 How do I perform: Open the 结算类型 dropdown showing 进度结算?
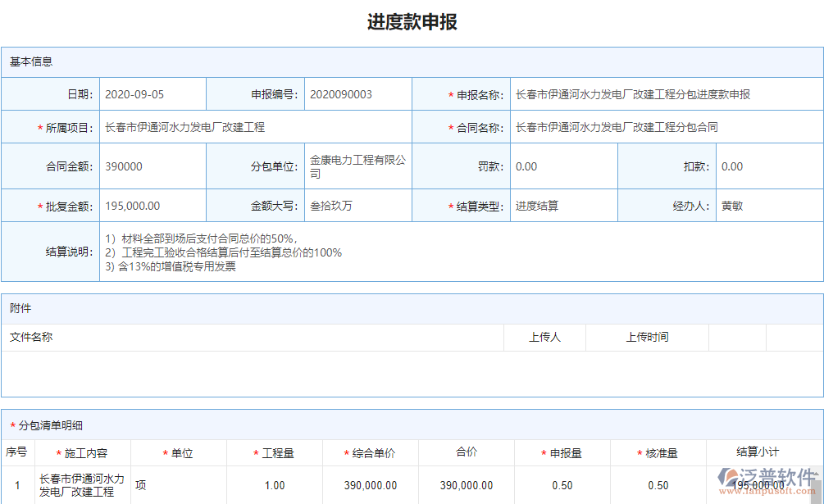click(x=562, y=206)
